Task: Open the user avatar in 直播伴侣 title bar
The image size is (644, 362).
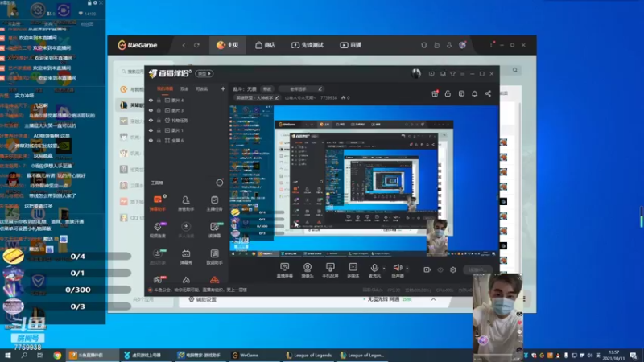Action: pyautogui.click(x=416, y=73)
